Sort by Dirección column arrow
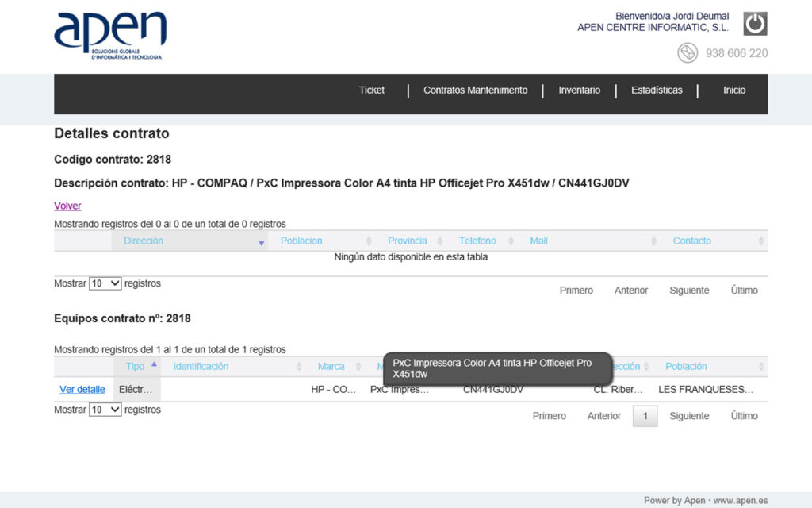This screenshot has height=508, width=812. (261, 242)
